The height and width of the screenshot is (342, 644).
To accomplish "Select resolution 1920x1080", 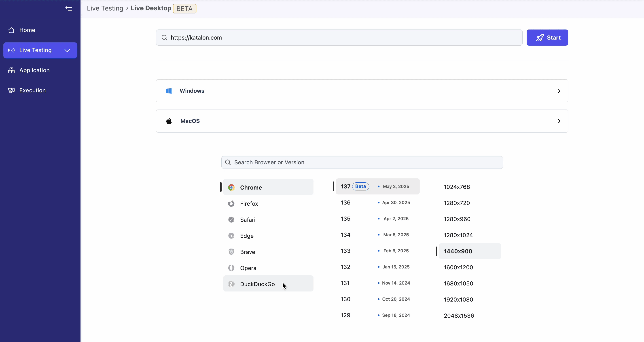I will pos(470,300).
